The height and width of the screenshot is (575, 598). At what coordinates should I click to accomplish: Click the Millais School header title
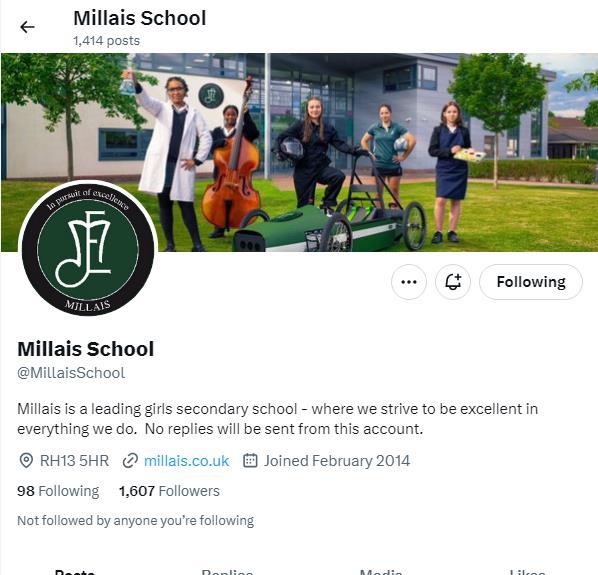coord(140,18)
